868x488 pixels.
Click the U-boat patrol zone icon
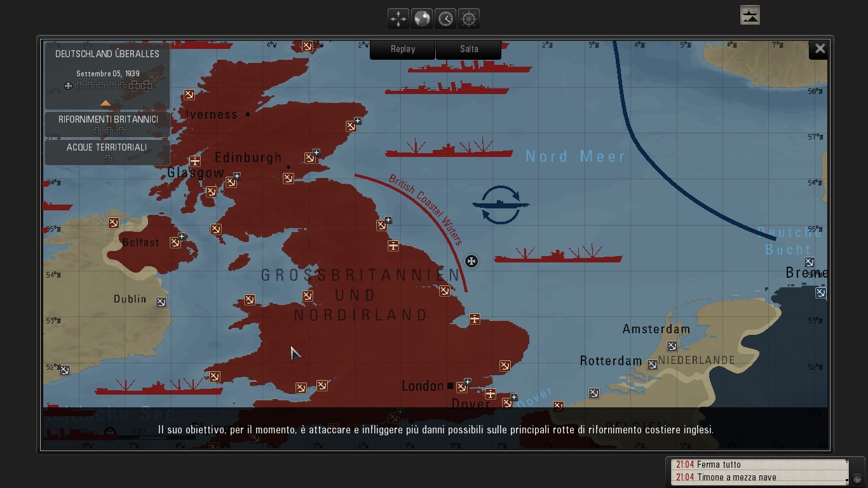501,205
